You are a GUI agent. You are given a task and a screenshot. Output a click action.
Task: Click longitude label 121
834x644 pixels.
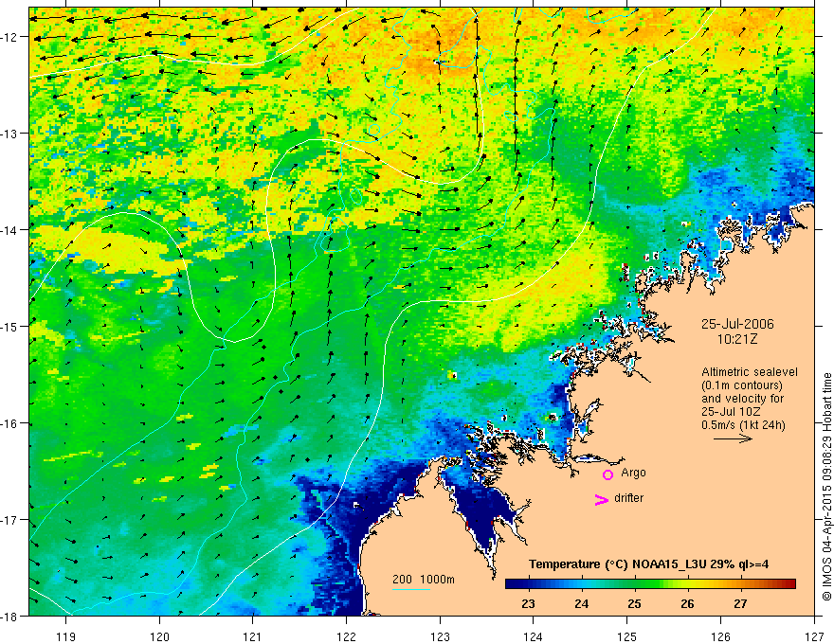pos(253,636)
